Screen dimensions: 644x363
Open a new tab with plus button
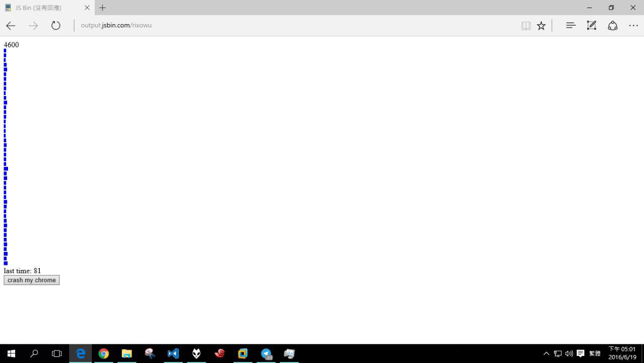click(103, 8)
